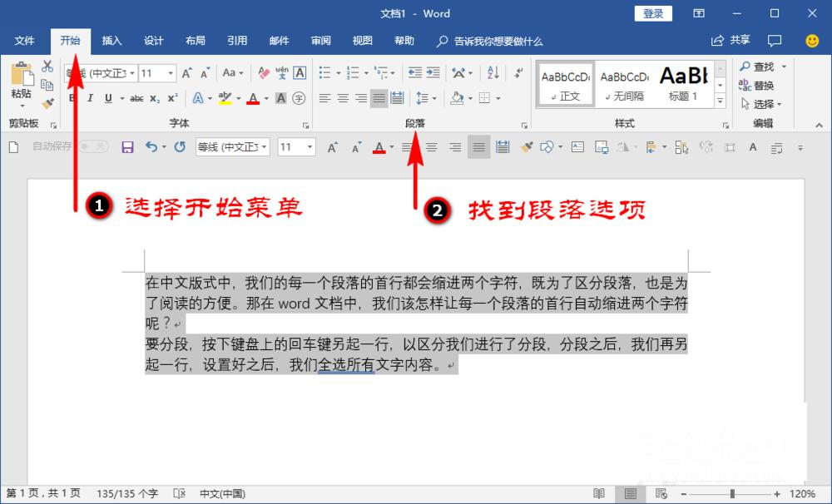Click the 135/135 个字 word count
This screenshot has width=832, height=504.
(x=127, y=494)
